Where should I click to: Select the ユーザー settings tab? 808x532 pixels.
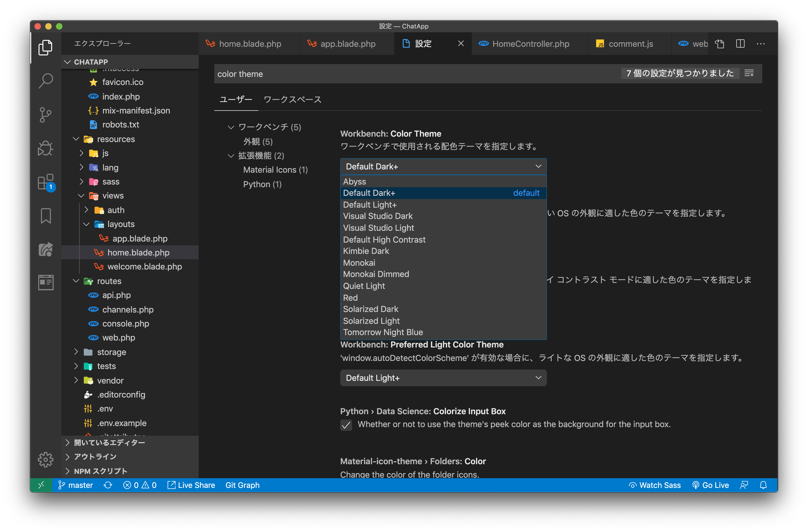[236, 100]
